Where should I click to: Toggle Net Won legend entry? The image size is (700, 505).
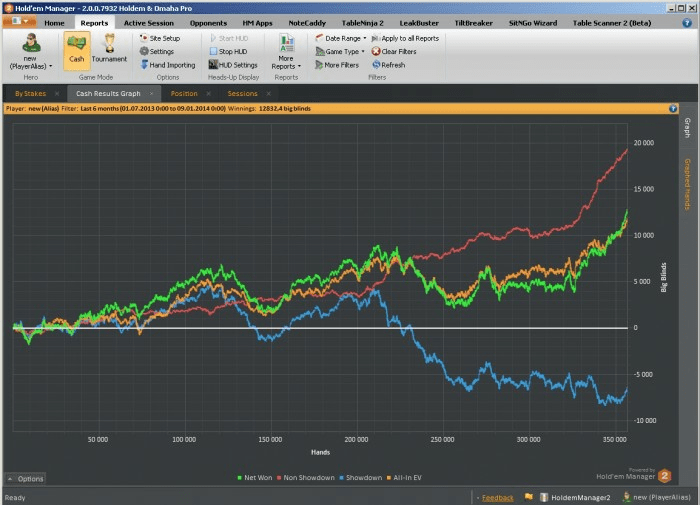pyautogui.click(x=254, y=478)
